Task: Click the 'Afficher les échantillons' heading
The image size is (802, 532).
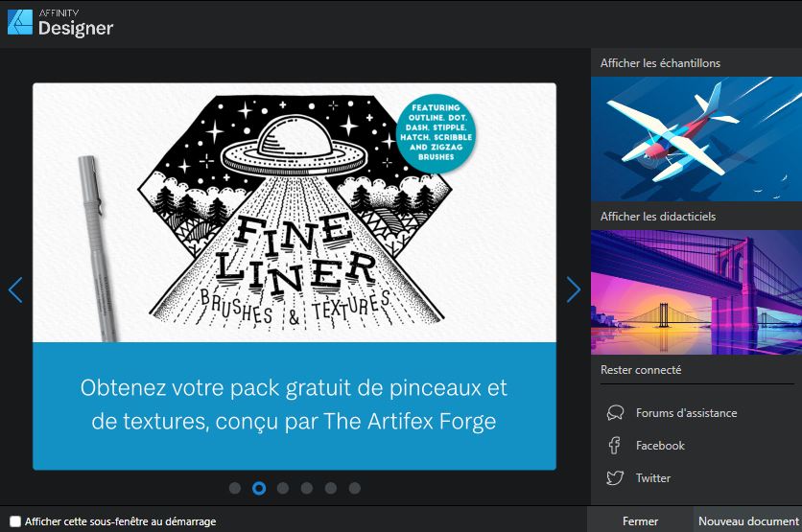Action: 660,63
